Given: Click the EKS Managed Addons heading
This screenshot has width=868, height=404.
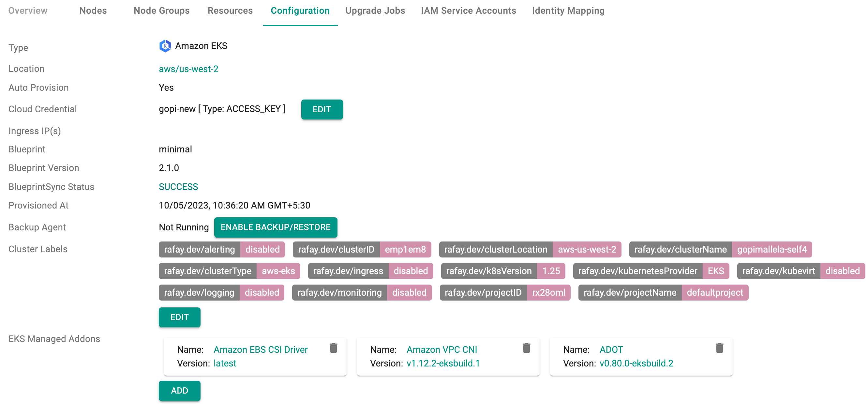Looking at the screenshot, I should [x=54, y=339].
